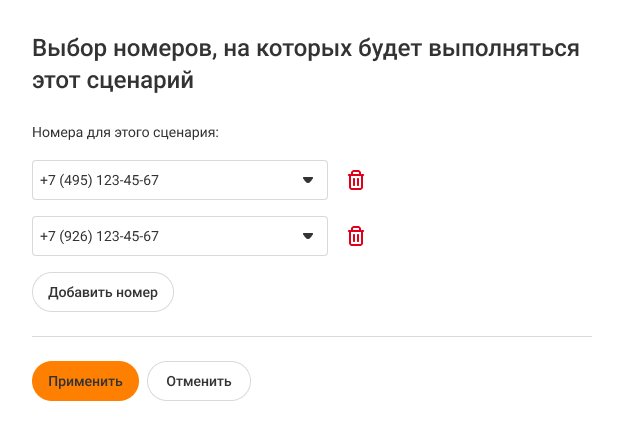Dismiss the dialog via 'Отменить'

199,381
